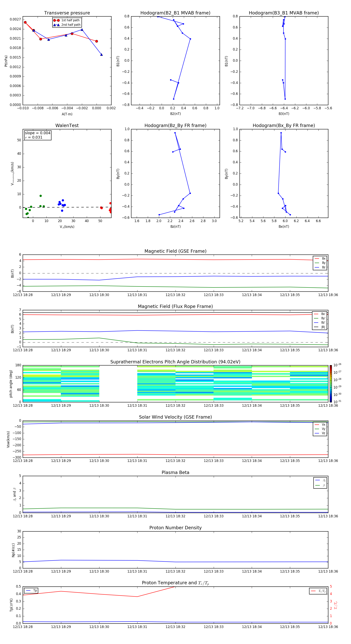This screenshot has height=644, width=351.
Task: Click the 'Bz' legend entry in GSE plot
Action: click(x=320, y=267)
